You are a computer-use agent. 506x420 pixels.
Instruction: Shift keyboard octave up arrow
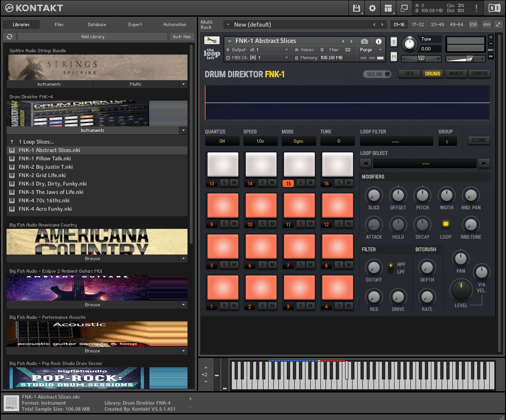click(x=206, y=367)
